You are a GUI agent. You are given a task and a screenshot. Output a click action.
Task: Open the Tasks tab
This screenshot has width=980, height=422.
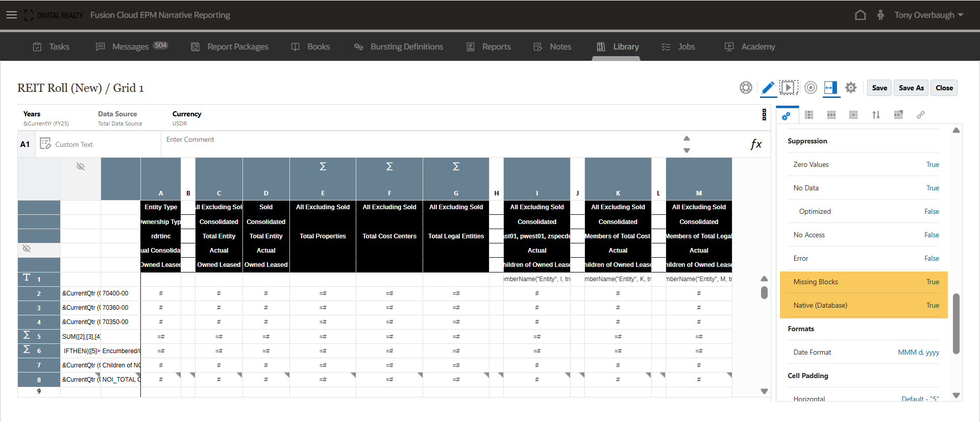(51, 46)
